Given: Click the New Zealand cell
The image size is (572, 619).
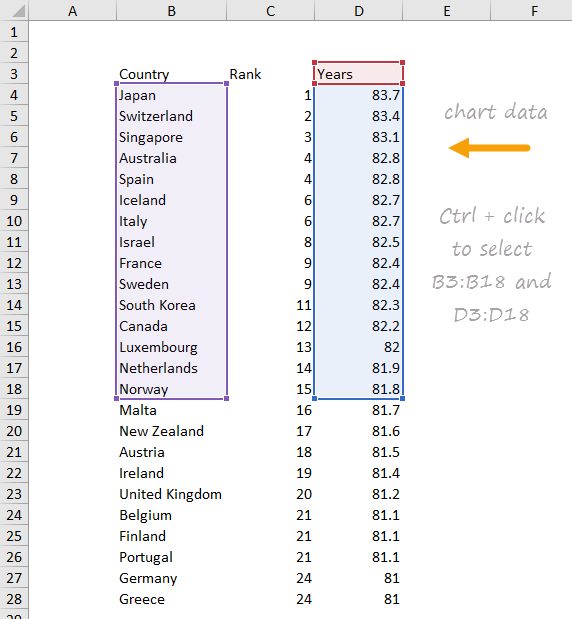Looking at the screenshot, I should point(171,431).
